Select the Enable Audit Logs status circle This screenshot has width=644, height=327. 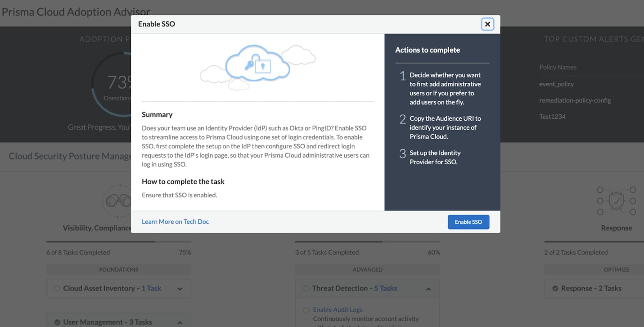click(306, 310)
